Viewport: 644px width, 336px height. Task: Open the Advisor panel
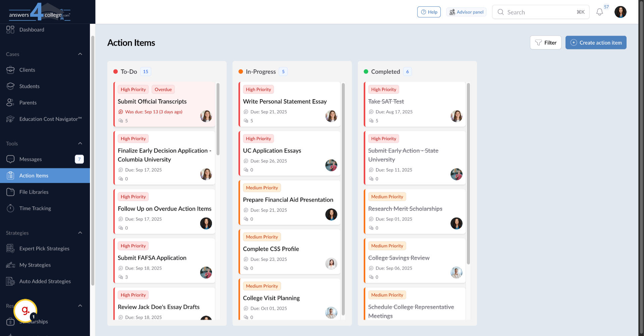466,12
